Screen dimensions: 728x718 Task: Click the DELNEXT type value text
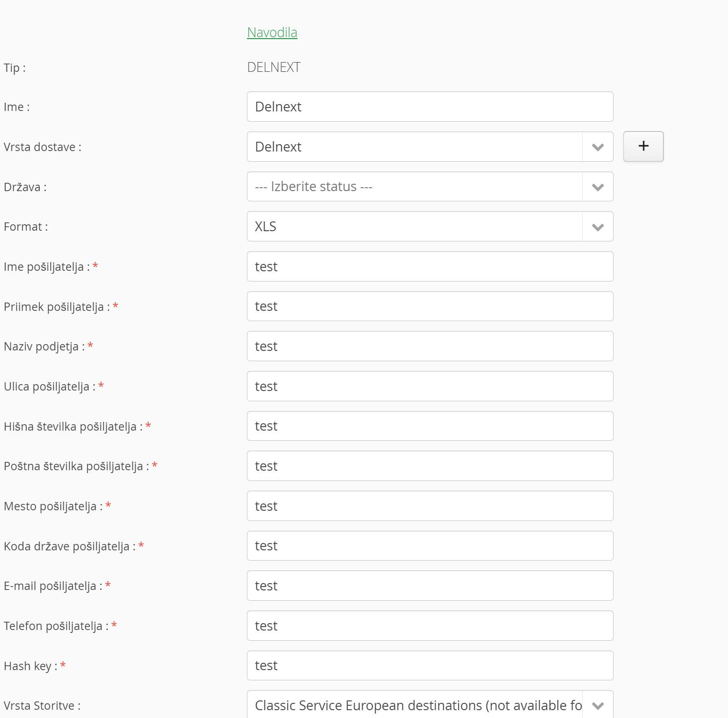(274, 67)
